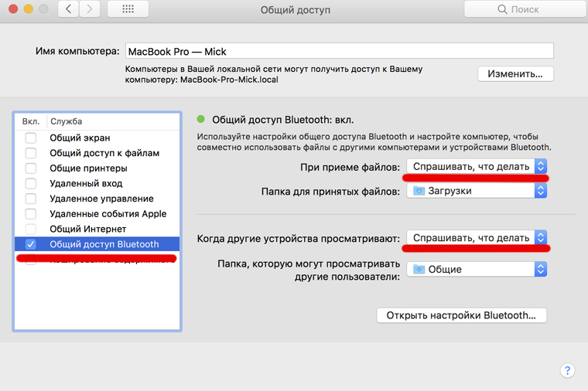The height and width of the screenshot is (391, 588).
Task: Open Папка для принятых файлов dropdown
Action: (x=477, y=191)
